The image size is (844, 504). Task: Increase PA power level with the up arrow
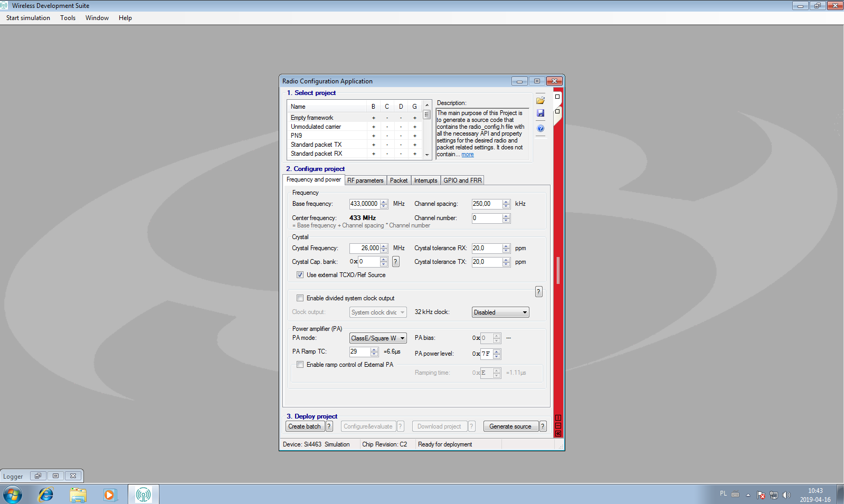497,351
